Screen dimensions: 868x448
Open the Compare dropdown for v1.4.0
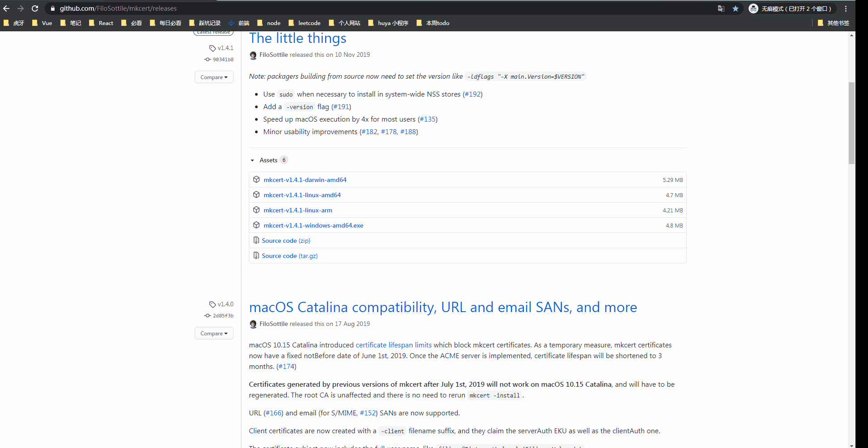(x=214, y=333)
